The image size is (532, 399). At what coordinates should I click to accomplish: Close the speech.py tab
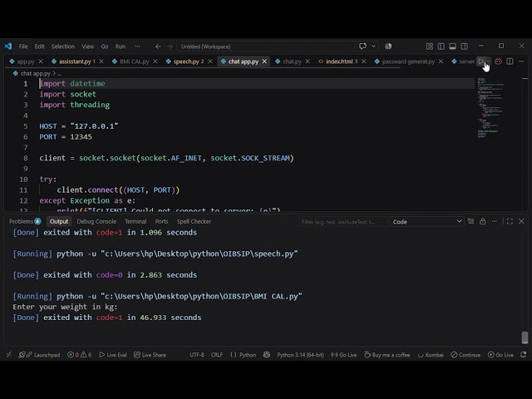click(210, 62)
